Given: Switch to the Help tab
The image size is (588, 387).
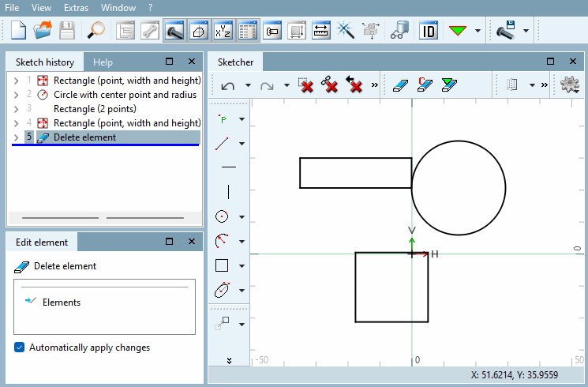Looking at the screenshot, I should [x=103, y=62].
